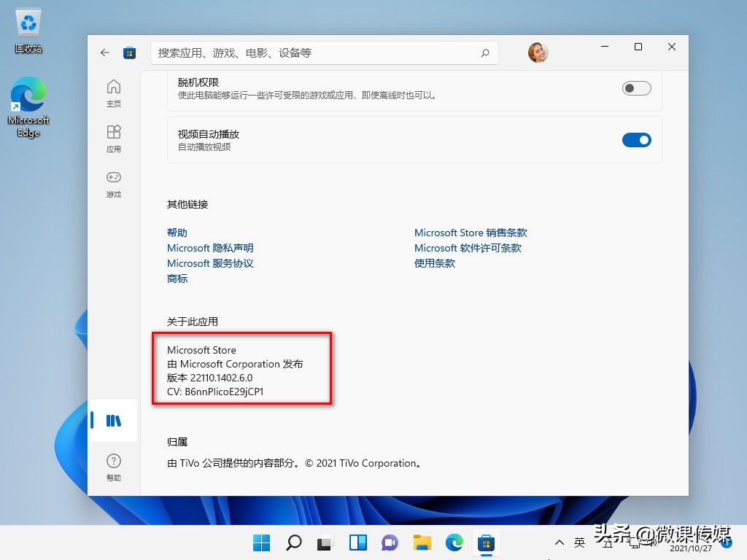This screenshot has width=747, height=560.
Task: Open the 帮助 (Help) sidebar icon
Action: pyautogui.click(x=114, y=467)
